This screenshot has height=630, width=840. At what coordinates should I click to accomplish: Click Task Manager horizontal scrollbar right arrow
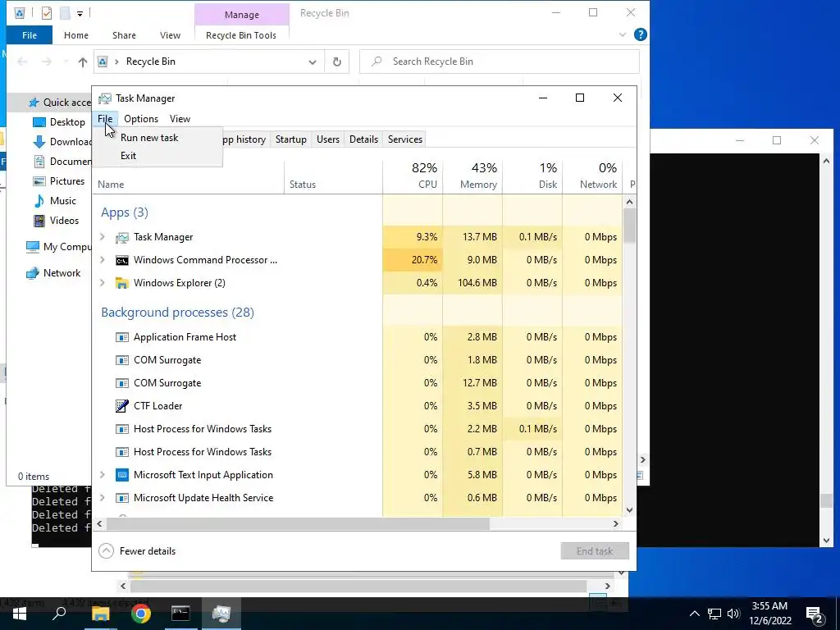point(615,524)
